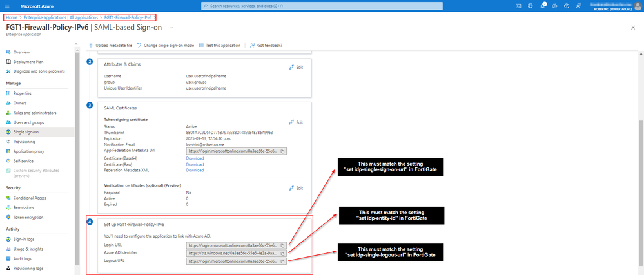Image resolution: width=644 pixels, height=275 pixels.
Task: Select the certificate Thumbprint value
Action: (x=229, y=133)
